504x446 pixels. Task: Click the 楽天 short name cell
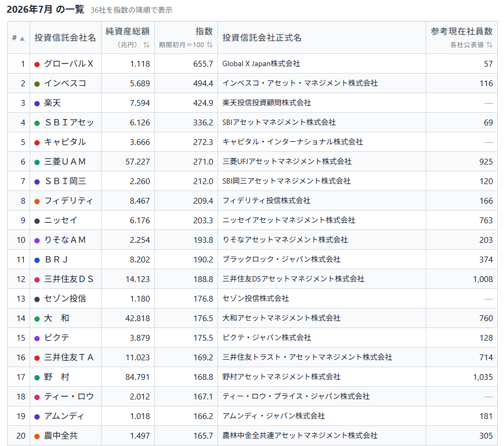(66, 103)
